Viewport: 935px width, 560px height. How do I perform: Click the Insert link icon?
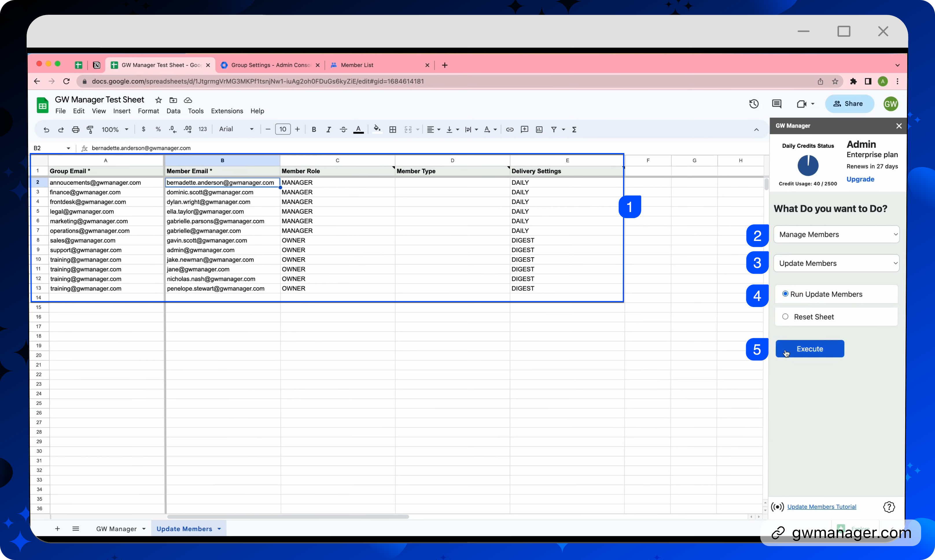coord(510,129)
